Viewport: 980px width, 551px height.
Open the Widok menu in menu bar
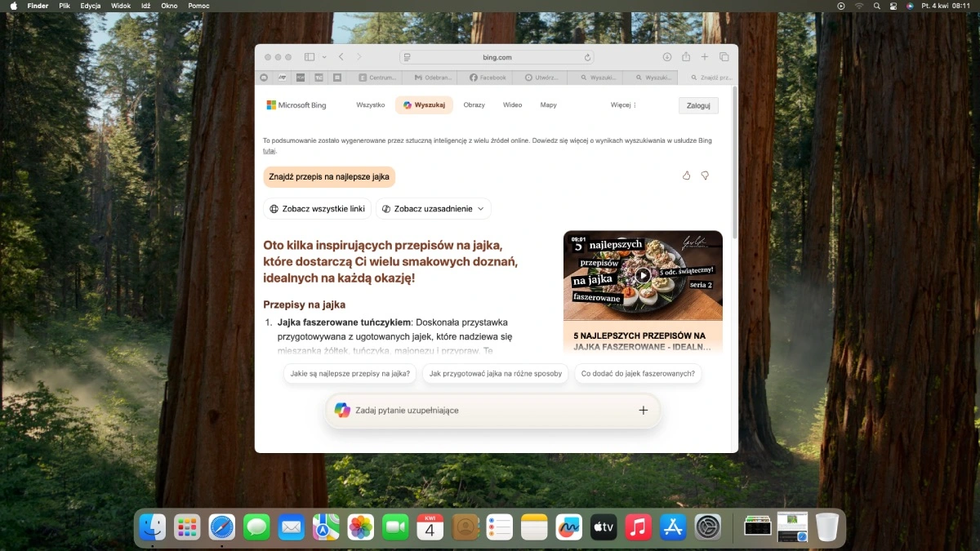(x=120, y=6)
